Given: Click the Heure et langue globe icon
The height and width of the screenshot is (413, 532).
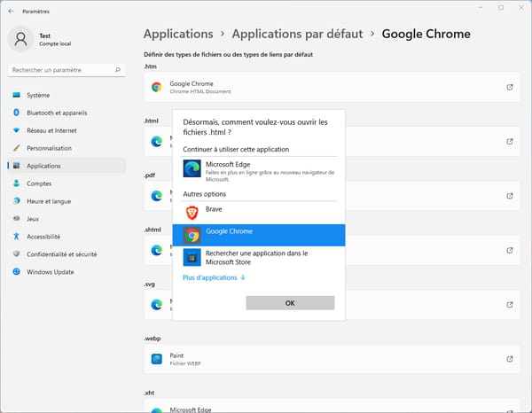Looking at the screenshot, I should point(16,201).
